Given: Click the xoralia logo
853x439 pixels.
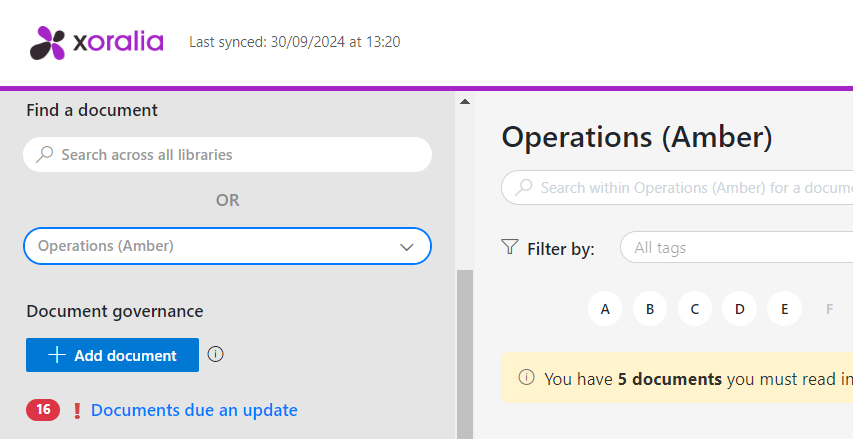Looking at the screenshot, I should (96, 42).
